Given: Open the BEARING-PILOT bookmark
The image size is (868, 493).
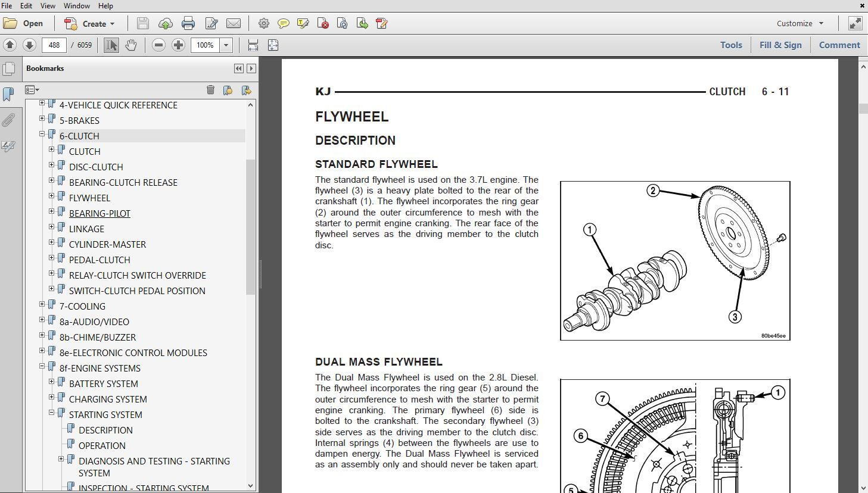Looking at the screenshot, I should click(99, 213).
